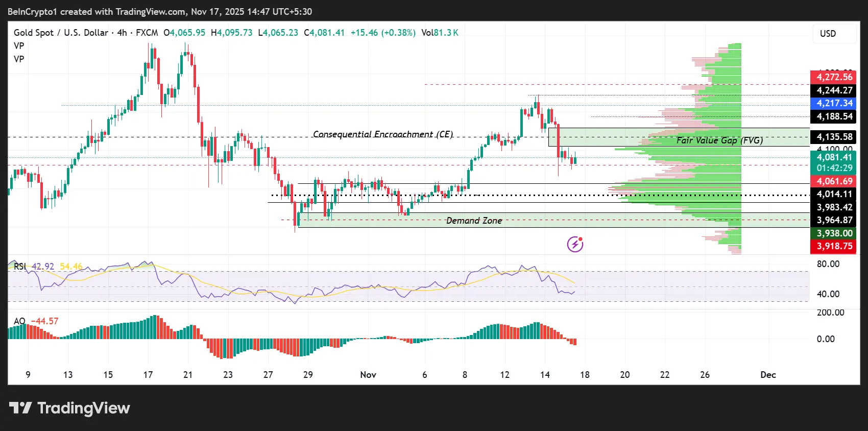Click the Gold Spot / U.S. Dollar symbol title
Screen dimensions: 868x431
(x=61, y=33)
